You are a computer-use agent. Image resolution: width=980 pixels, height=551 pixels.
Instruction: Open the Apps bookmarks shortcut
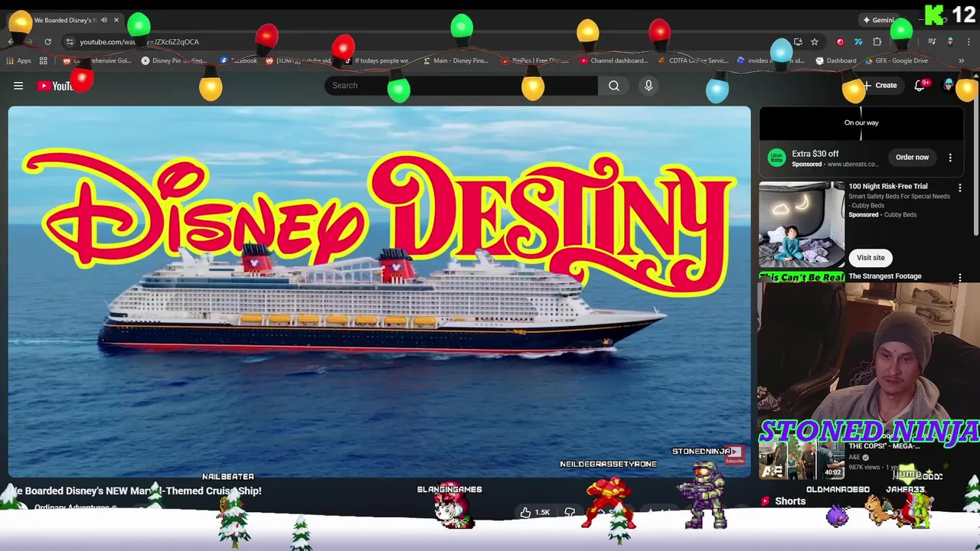click(x=19, y=60)
